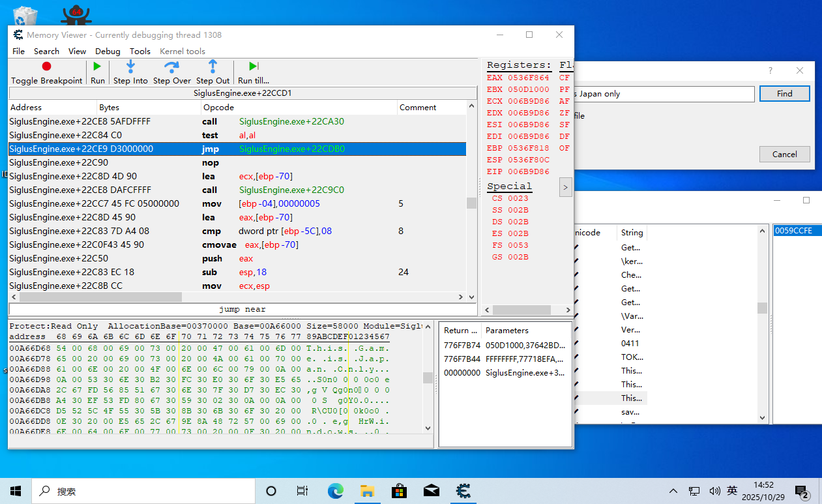Open Cheat Engine from the taskbar
822x504 pixels.
pyautogui.click(x=463, y=490)
